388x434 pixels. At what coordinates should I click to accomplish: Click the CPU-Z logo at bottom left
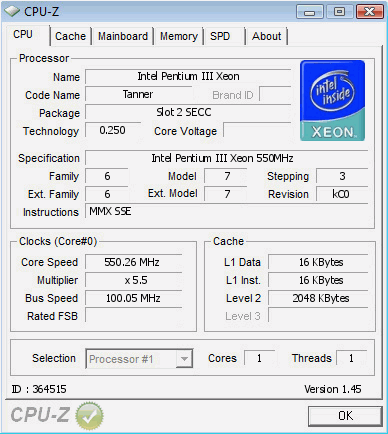[40, 415]
